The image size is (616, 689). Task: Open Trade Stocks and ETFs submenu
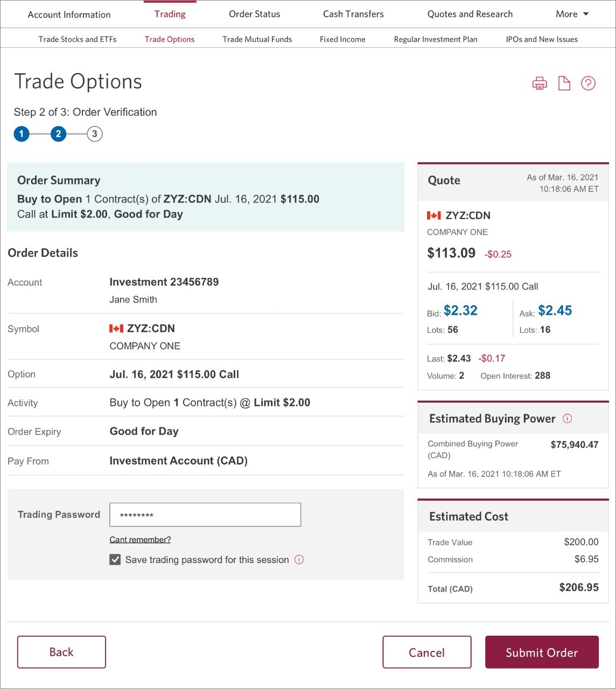click(78, 39)
